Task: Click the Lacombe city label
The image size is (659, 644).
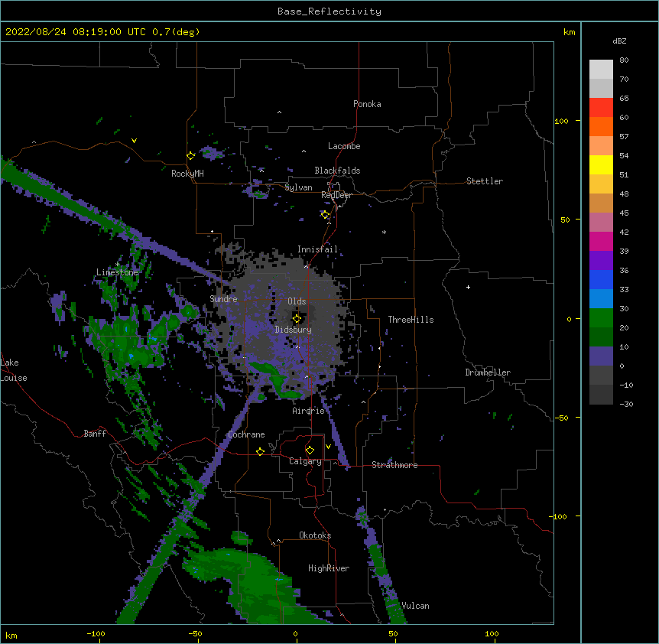Action: tap(344, 146)
